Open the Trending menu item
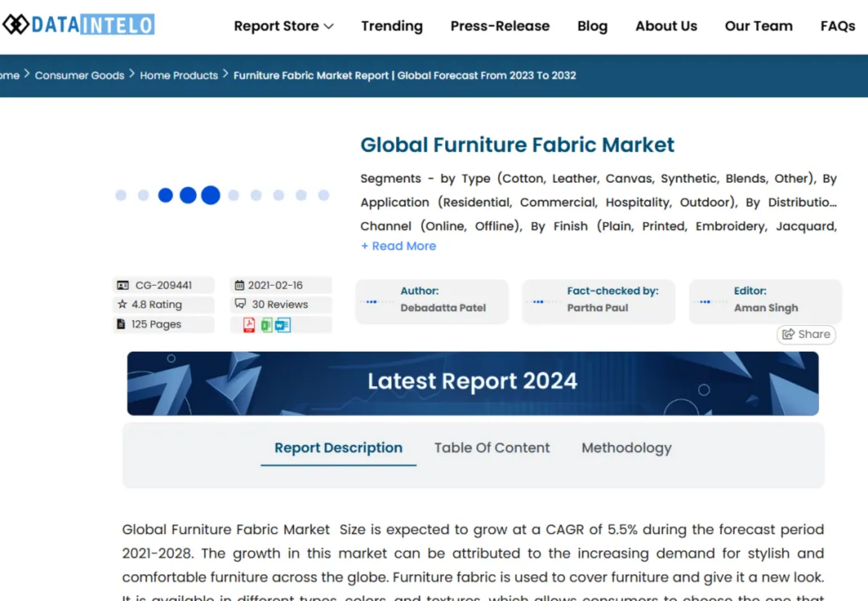This screenshot has width=868, height=601. pos(392,26)
